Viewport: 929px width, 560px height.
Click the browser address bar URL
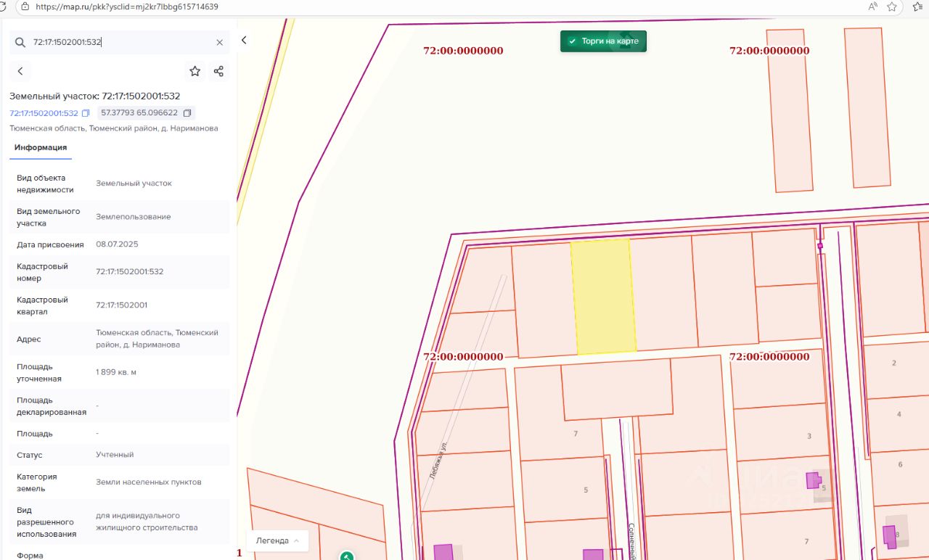(x=127, y=7)
